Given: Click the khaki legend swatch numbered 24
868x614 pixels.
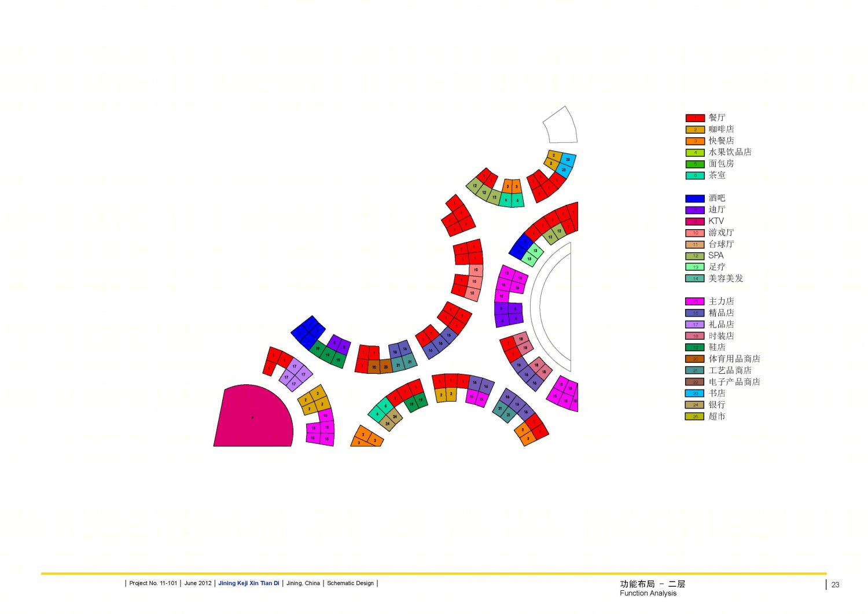Looking at the screenshot, I should (695, 405).
